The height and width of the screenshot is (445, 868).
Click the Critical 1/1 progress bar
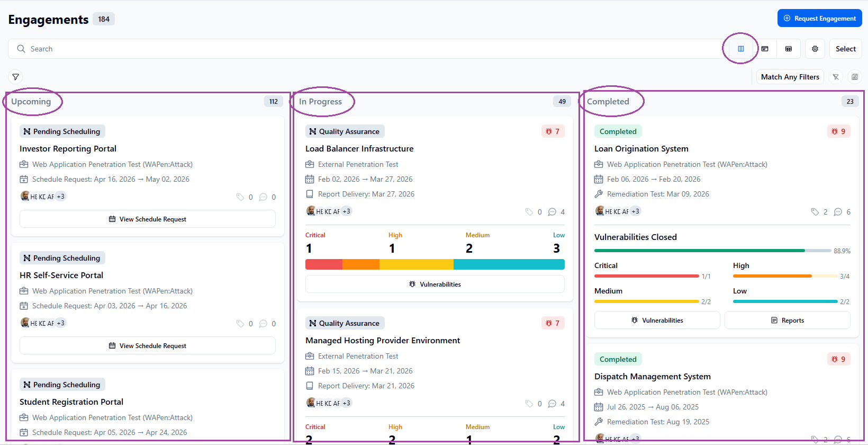pyautogui.click(x=647, y=276)
